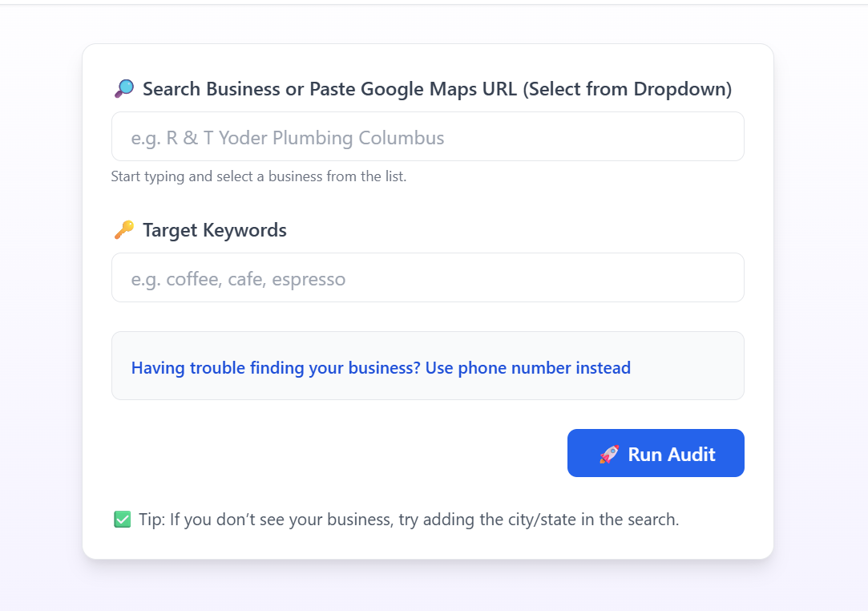Click the green checkmark icon beside the tip
Image resolution: width=868 pixels, height=611 pixels.
click(123, 520)
